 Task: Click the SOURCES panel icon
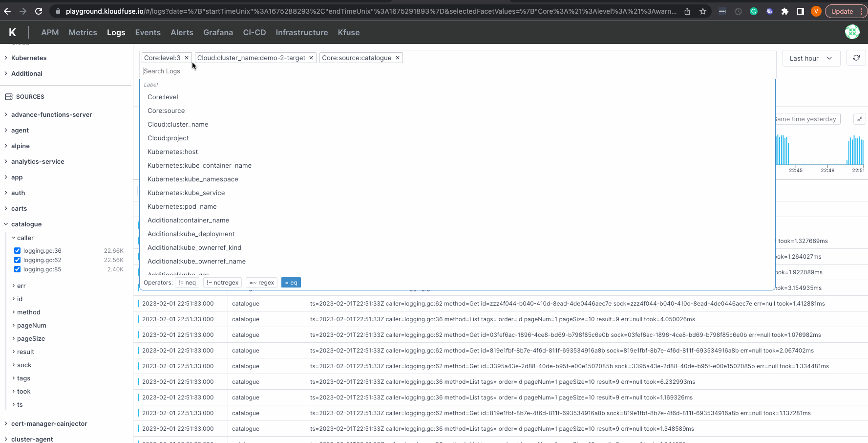(x=8, y=96)
